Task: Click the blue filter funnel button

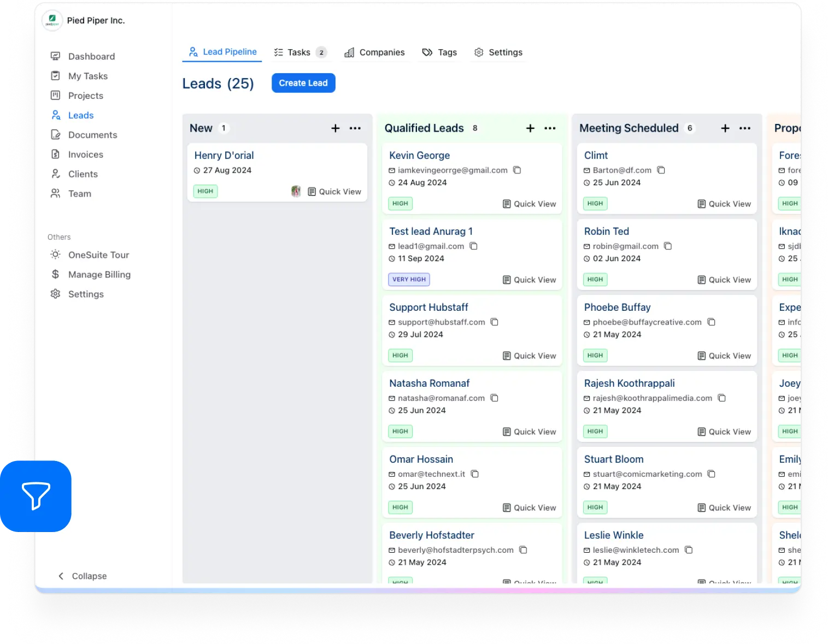Action: pos(36,496)
